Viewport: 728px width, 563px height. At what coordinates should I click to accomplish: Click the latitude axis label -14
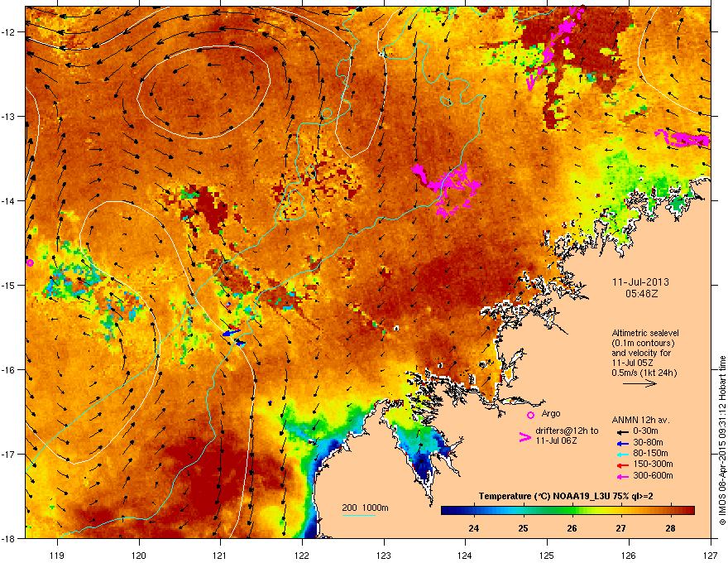8,200
